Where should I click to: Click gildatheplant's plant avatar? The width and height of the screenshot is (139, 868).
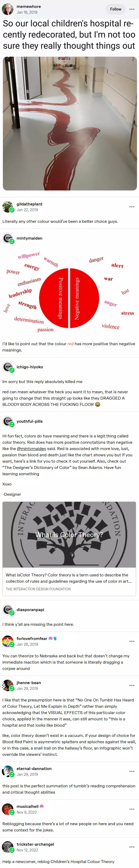[8, 206]
